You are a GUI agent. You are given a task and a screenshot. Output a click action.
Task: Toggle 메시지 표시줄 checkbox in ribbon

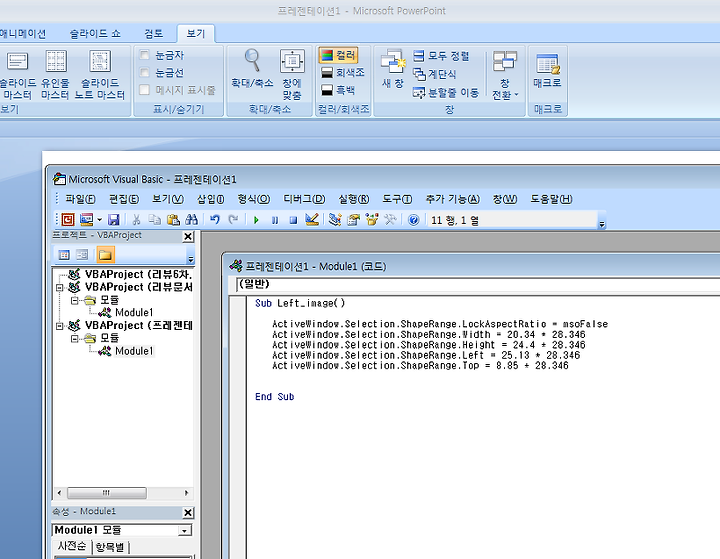pyautogui.click(x=145, y=90)
